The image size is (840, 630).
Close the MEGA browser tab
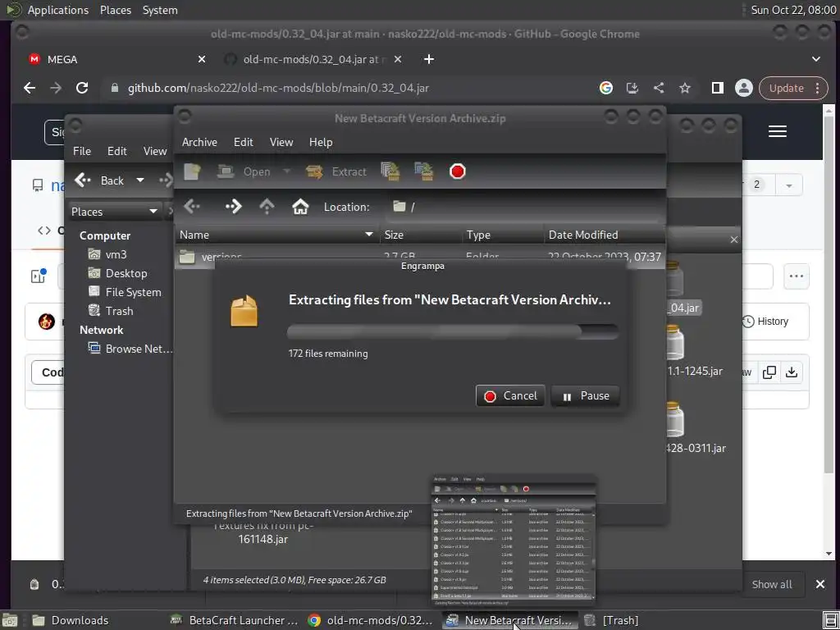pos(202,59)
